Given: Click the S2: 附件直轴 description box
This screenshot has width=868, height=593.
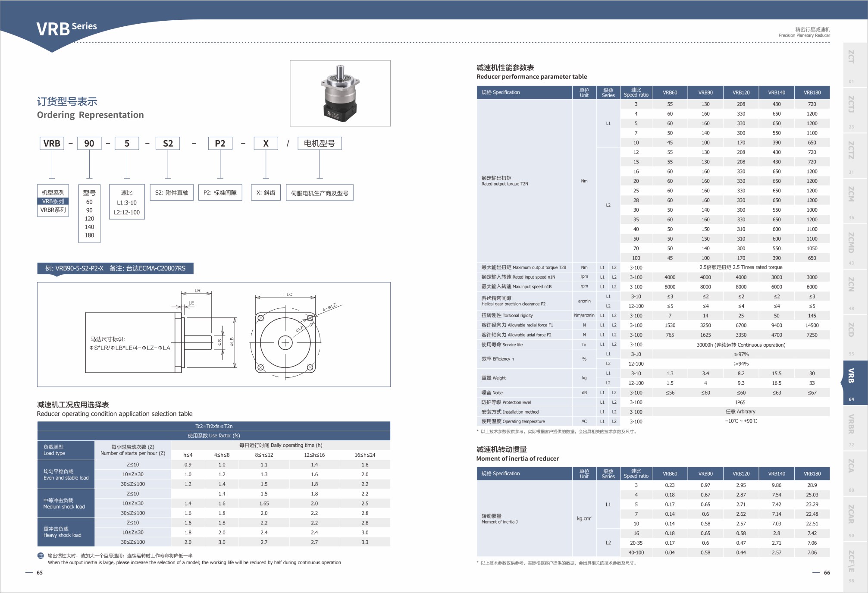Looking at the screenshot, I should pyautogui.click(x=172, y=193).
